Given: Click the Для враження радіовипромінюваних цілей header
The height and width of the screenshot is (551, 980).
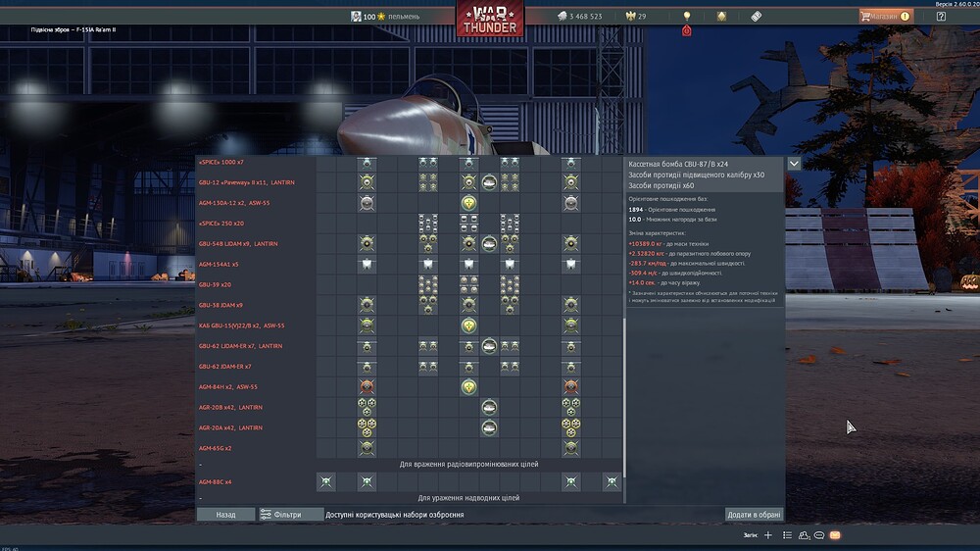Looking at the screenshot, I should click(x=468, y=464).
